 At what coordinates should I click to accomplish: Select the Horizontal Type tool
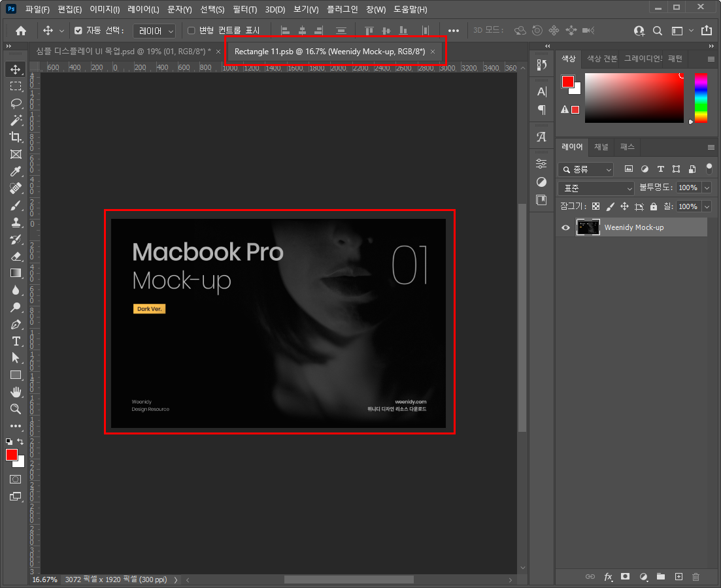click(x=16, y=341)
